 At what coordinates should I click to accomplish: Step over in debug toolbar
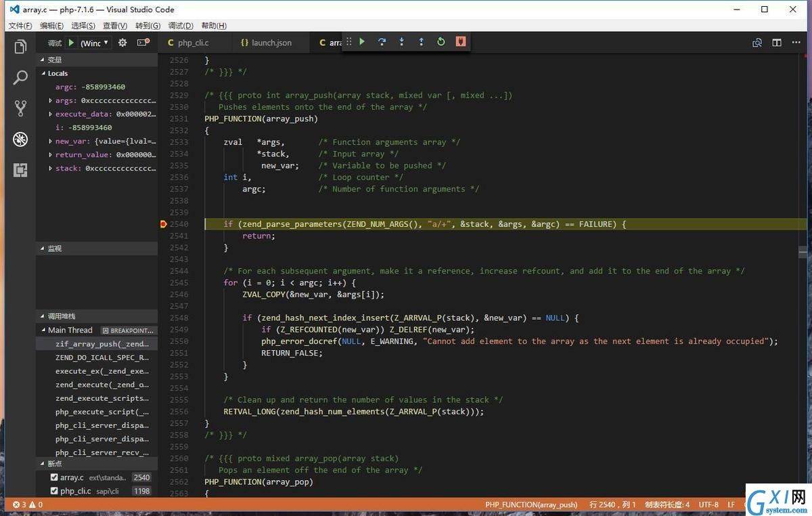tap(382, 42)
